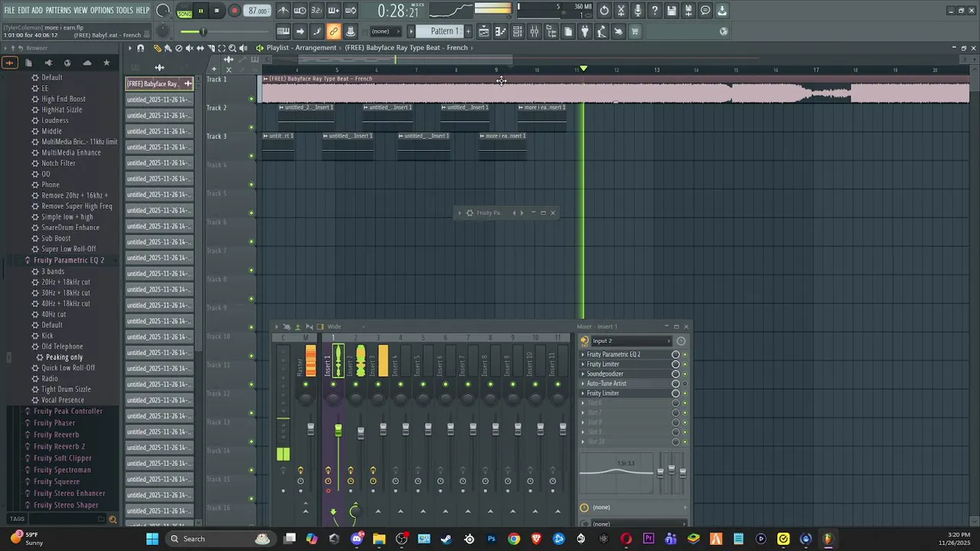
Task: Toggle Soundgoodizer effect enable light
Action: pos(684,373)
